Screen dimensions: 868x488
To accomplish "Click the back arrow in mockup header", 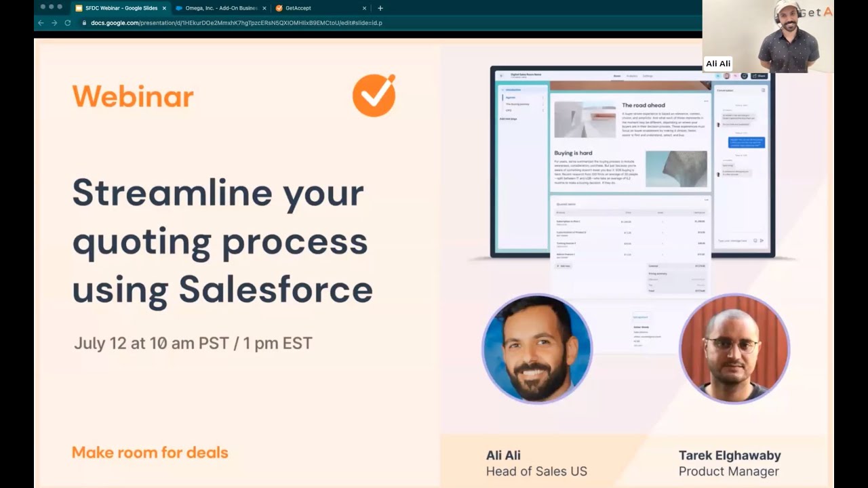I will click(x=501, y=76).
